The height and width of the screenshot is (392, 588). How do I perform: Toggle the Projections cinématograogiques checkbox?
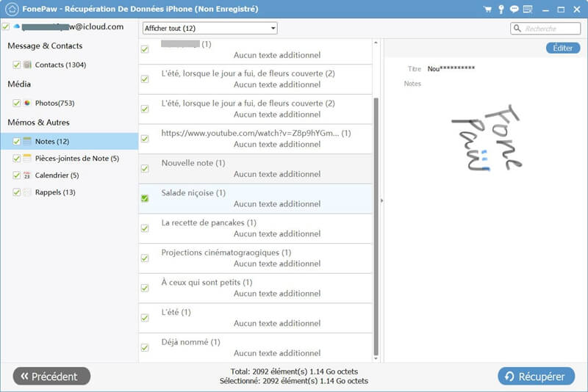[145, 258]
